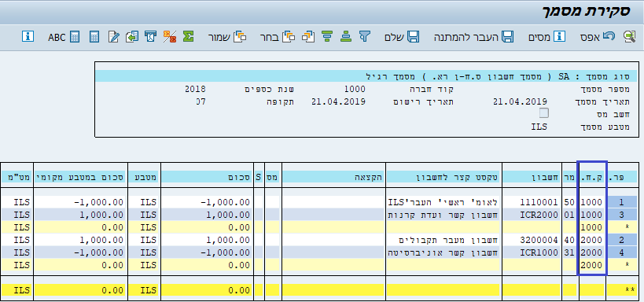Click account ICR2000
The image size is (644, 302).
pyautogui.click(x=539, y=215)
